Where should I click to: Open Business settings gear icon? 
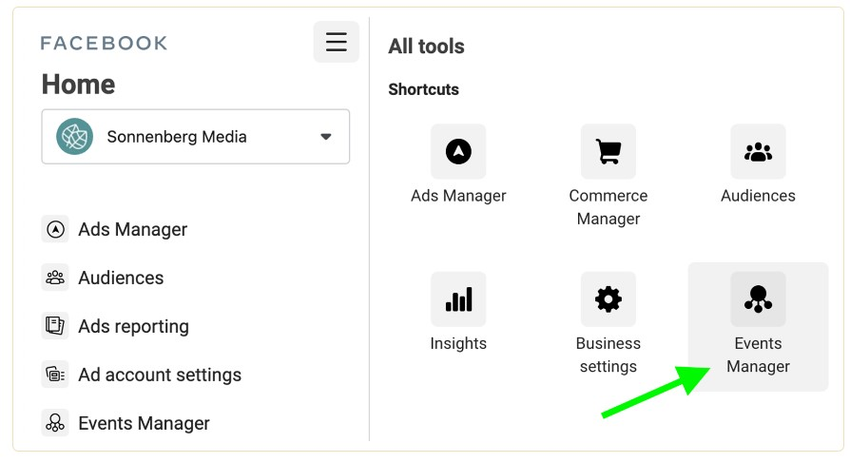[608, 299]
